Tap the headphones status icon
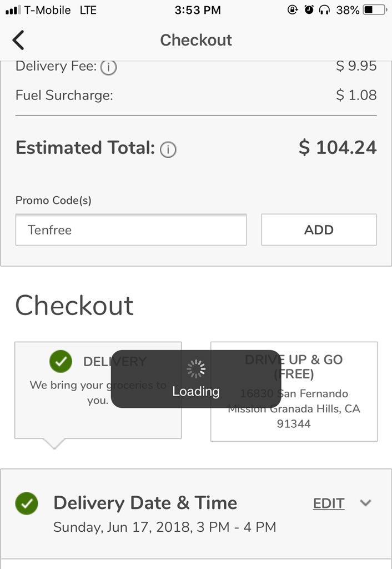Screen dimensions: 392x569 325,10
